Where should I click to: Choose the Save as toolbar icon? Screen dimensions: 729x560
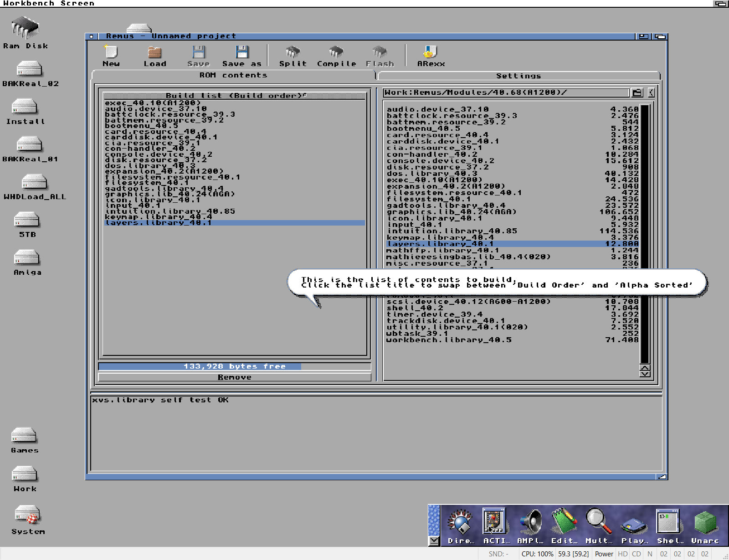coord(241,56)
